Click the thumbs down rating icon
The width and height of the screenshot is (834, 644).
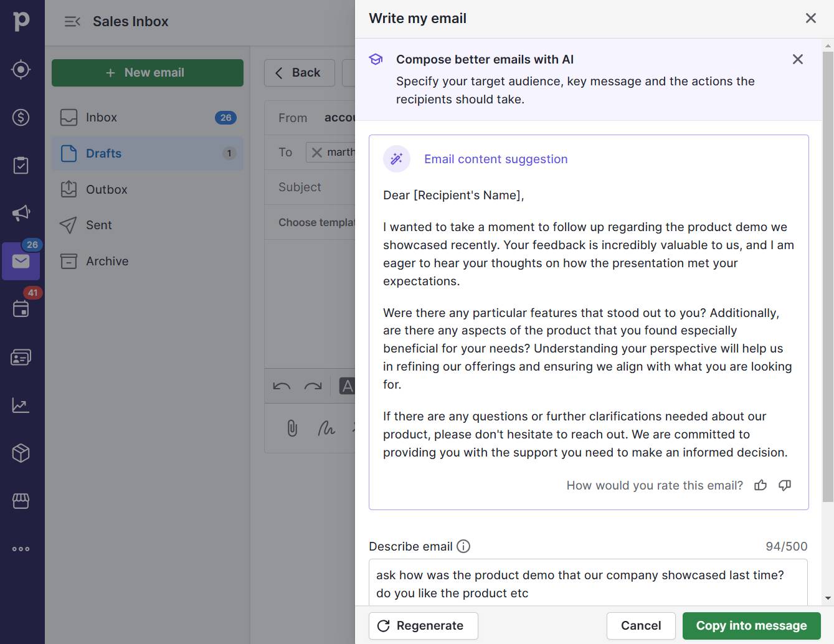[x=785, y=485]
